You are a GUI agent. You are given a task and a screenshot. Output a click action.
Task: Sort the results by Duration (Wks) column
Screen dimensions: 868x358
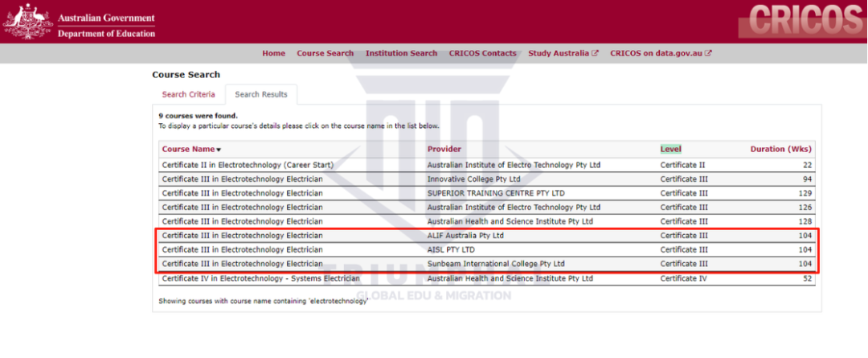pyautogui.click(x=781, y=149)
